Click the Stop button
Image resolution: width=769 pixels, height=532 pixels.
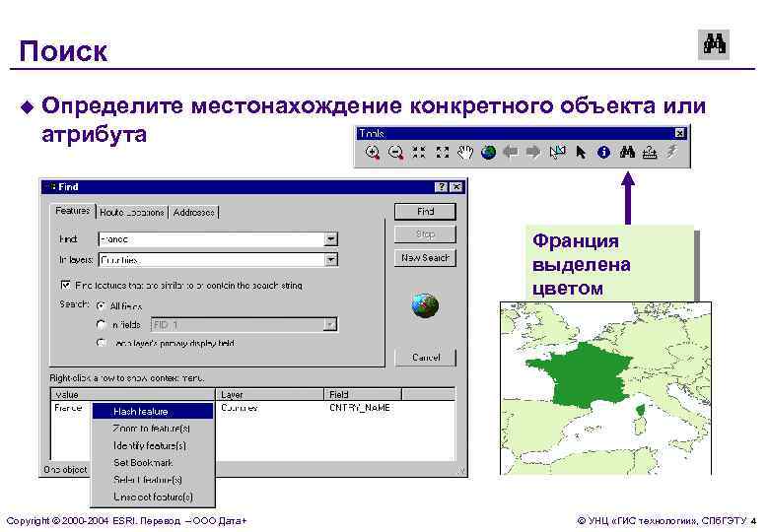pos(425,234)
